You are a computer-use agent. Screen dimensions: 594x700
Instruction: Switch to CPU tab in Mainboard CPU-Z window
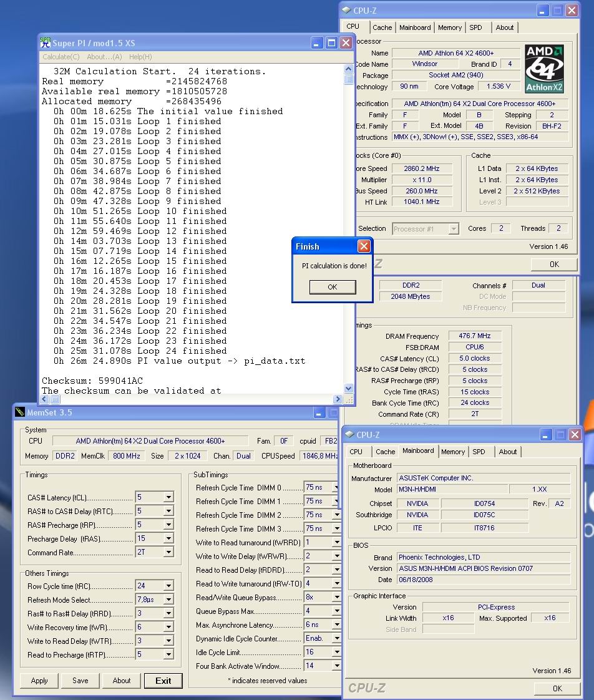(x=356, y=452)
